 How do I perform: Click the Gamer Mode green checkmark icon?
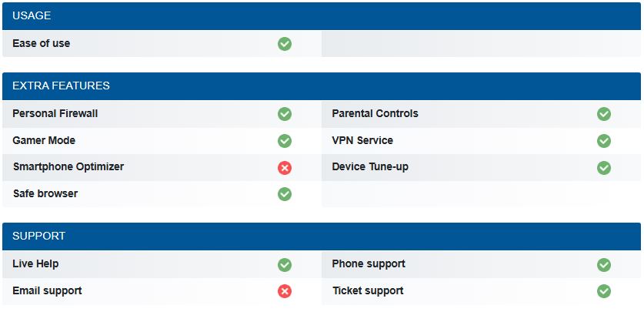click(285, 141)
